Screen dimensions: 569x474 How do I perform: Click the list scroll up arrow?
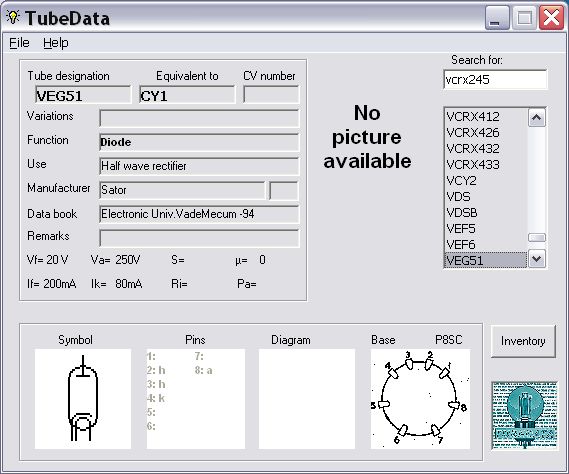pyautogui.click(x=537, y=118)
